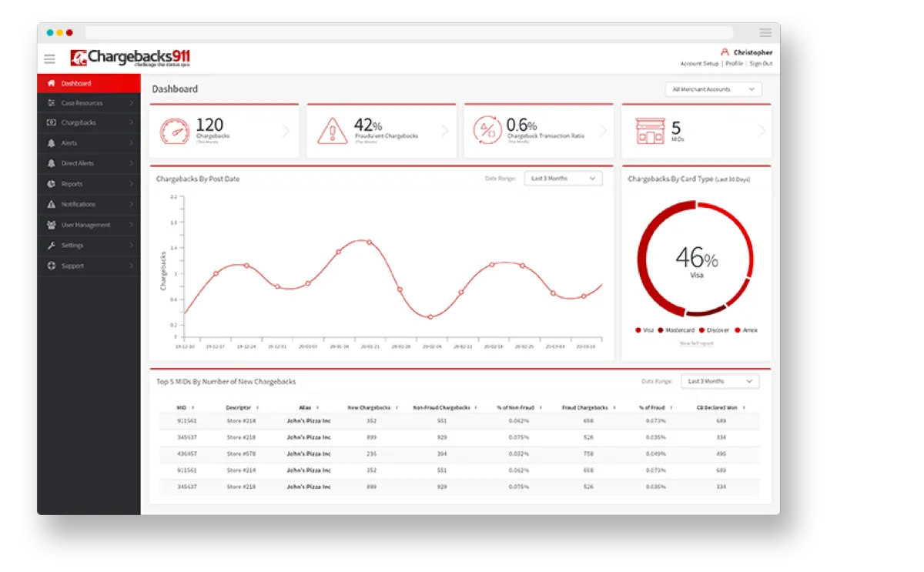Sort by New Chargebacks column arrow
This screenshot has height=572, width=924.
pyautogui.click(x=397, y=407)
